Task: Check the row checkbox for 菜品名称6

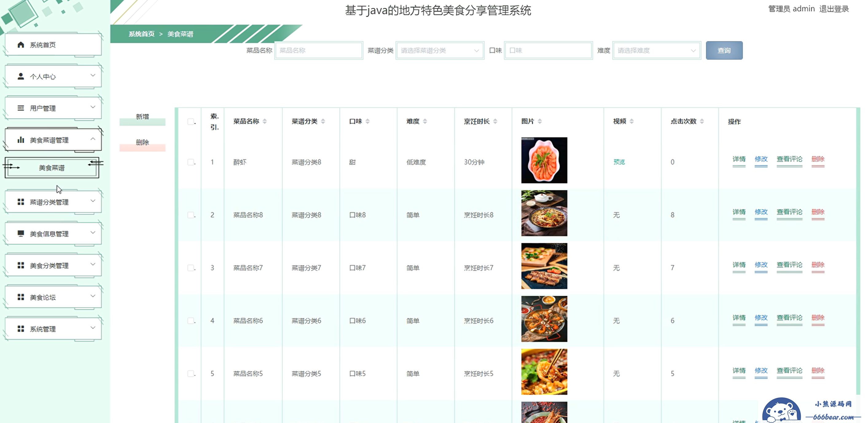Action: click(191, 320)
